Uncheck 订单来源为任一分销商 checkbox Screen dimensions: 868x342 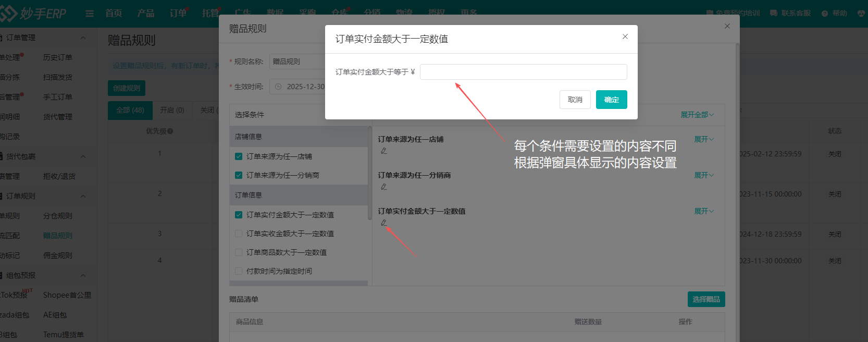(x=239, y=175)
